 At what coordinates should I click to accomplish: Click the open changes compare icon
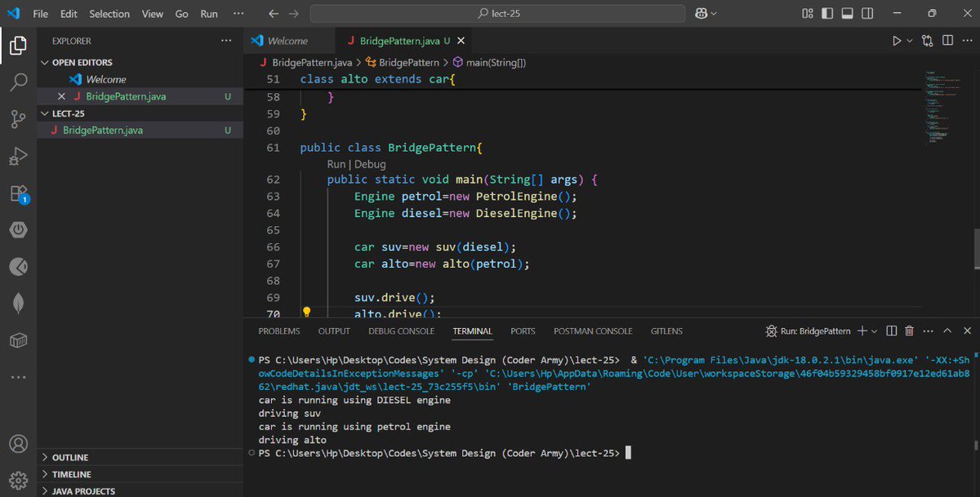[x=928, y=40]
